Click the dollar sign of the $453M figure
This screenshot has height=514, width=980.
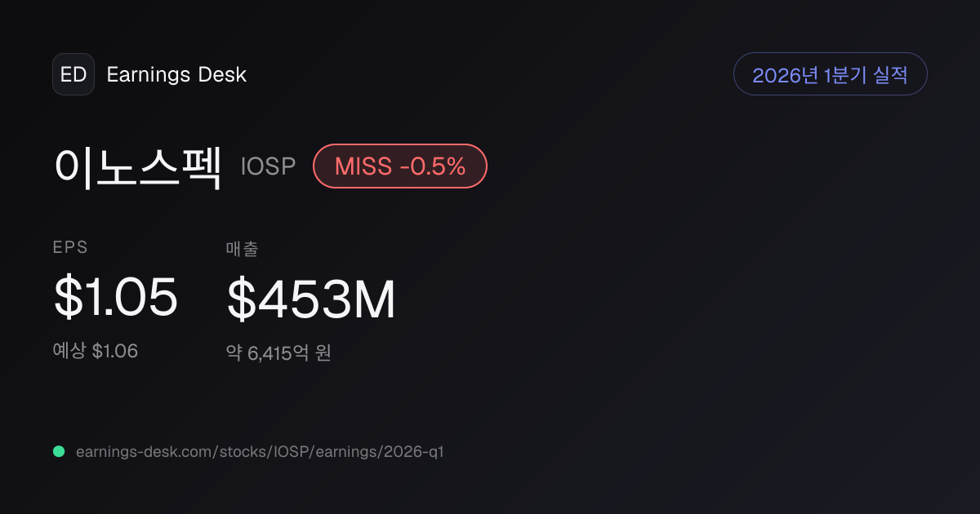click(x=241, y=299)
